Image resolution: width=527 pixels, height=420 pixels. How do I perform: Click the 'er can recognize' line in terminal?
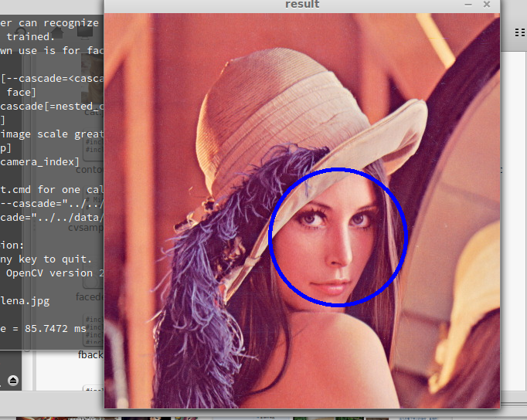coord(49,23)
